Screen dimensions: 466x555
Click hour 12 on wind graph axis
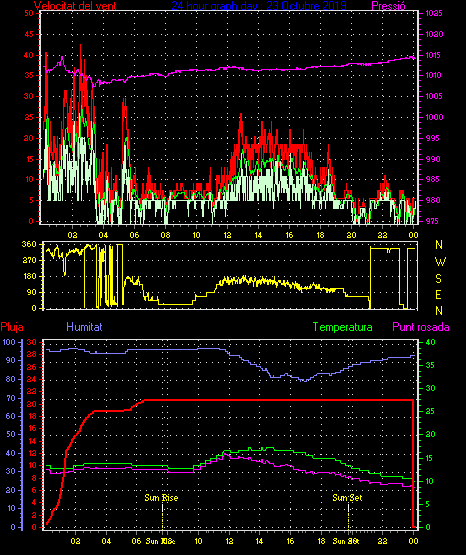(x=227, y=235)
